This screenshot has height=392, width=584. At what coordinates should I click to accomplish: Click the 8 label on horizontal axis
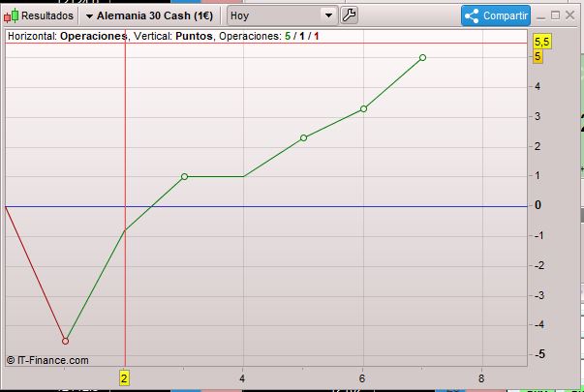(481, 378)
